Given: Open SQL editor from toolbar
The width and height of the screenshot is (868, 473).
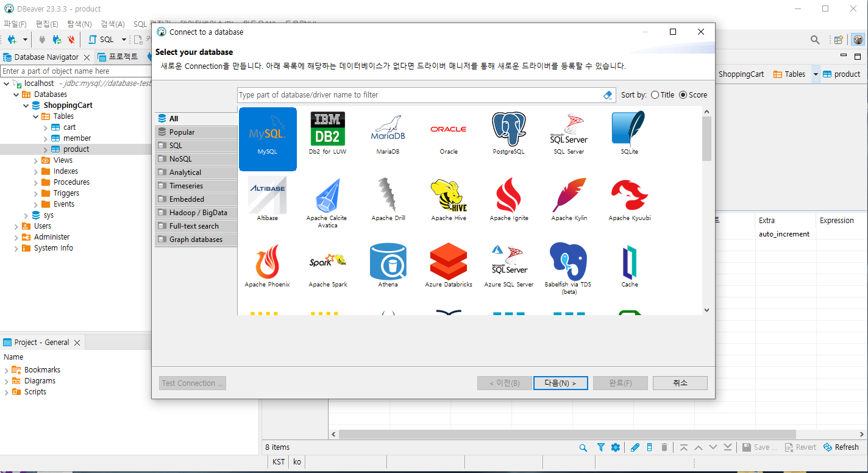Looking at the screenshot, I should (101, 40).
